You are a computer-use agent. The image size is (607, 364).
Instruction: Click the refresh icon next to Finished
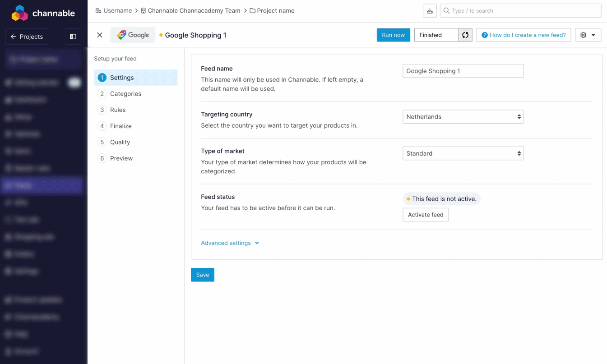465,35
